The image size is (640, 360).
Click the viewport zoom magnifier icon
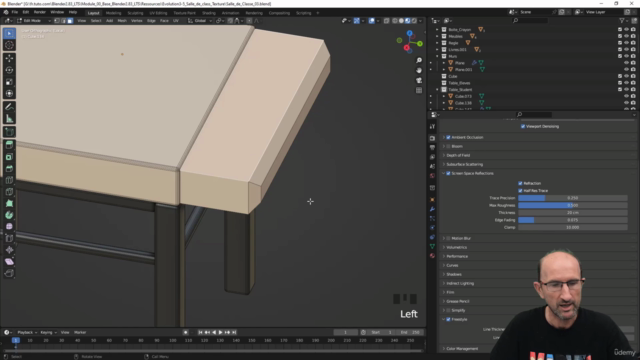tap(419, 60)
